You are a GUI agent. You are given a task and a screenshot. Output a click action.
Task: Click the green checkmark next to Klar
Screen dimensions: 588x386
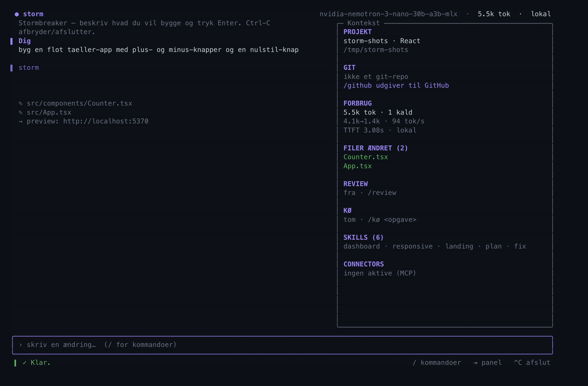[x=25, y=363]
